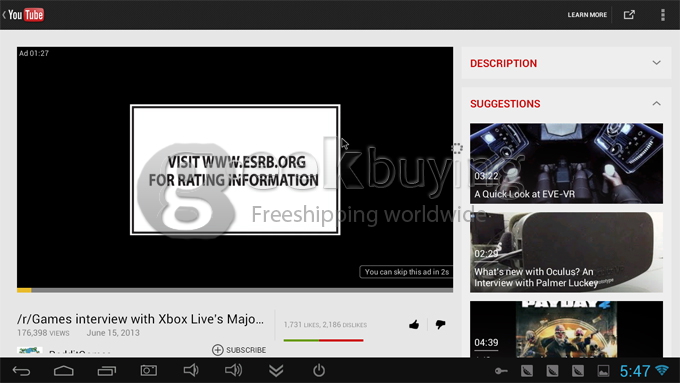Screen dimensions: 680x383
Task: Click the likes and dislikes count text
Action: point(325,325)
